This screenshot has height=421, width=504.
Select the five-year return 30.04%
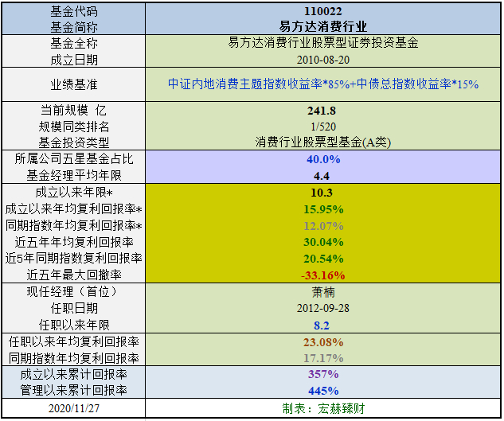[x=323, y=242]
